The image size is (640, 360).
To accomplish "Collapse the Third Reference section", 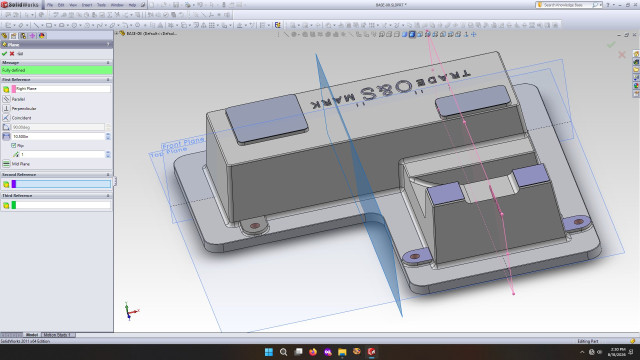I will (x=108, y=196).
